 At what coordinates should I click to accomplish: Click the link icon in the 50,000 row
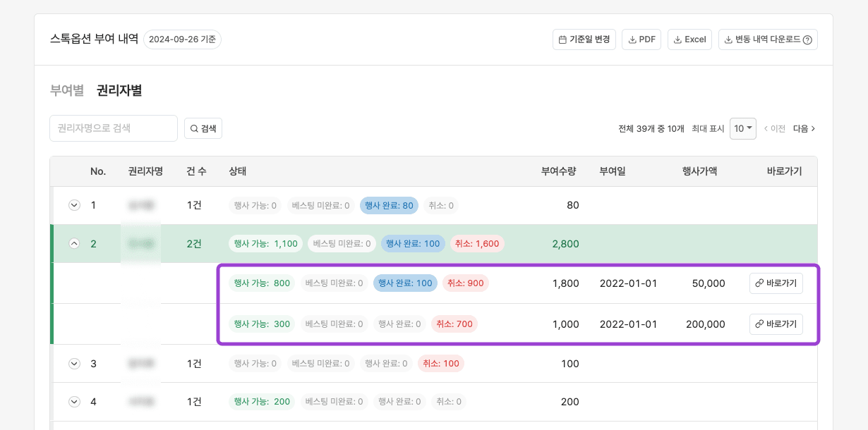(759, 283)
